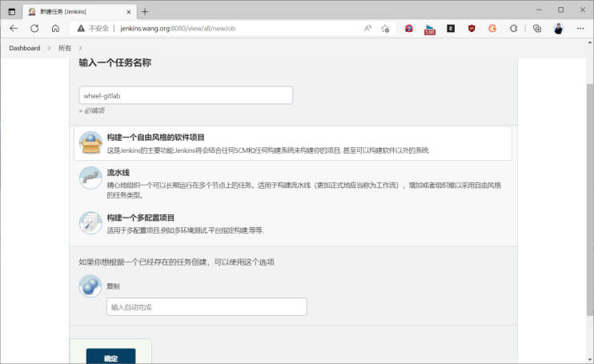This screenshot has width=594, height=364.
Task: Click the copy (复制) spheres icon
Action: pos(90,286)
